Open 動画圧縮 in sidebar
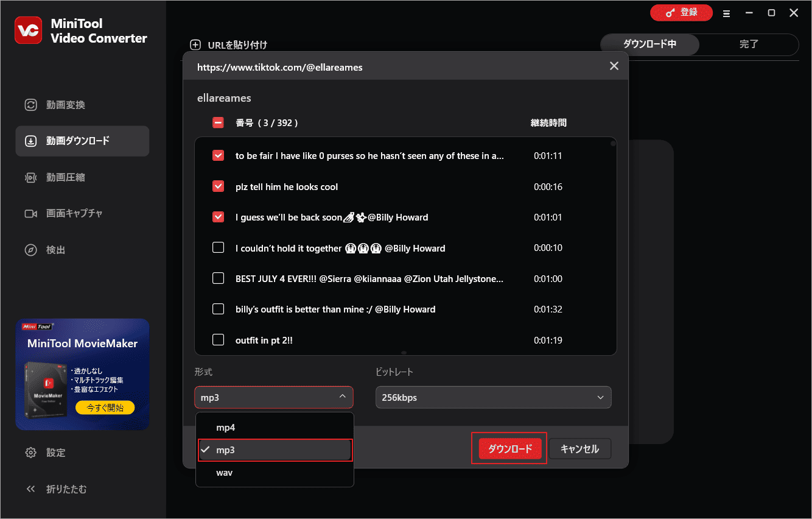Viewport: 812px width, 519px height. [82, 177]
